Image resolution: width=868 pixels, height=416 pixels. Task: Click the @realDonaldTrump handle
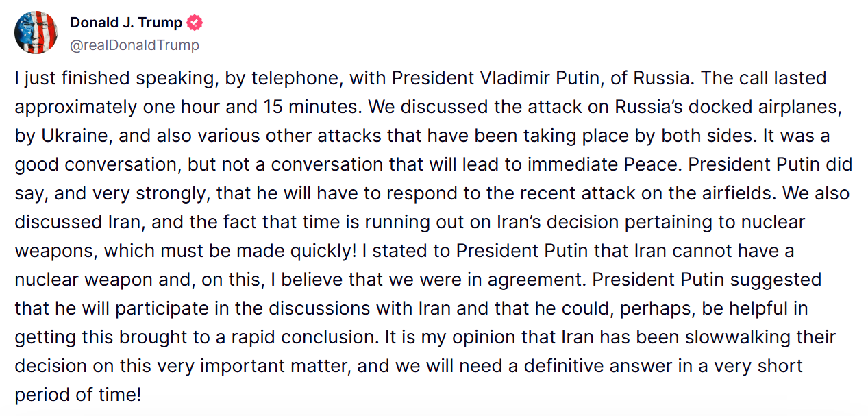pos(134,45)
